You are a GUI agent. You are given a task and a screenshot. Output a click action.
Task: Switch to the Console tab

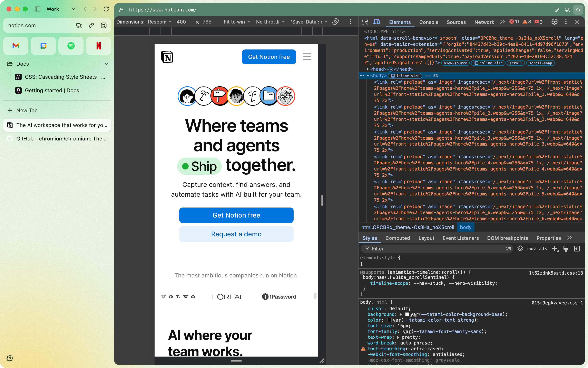pyautogui.click(x=429, y=22)
